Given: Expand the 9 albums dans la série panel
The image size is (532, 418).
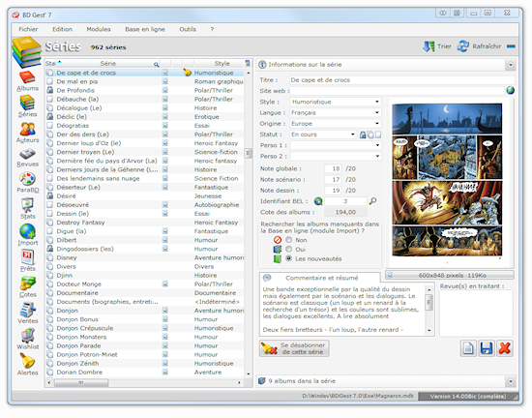Looking at the screenshot, I should click(x=511, y=381).
